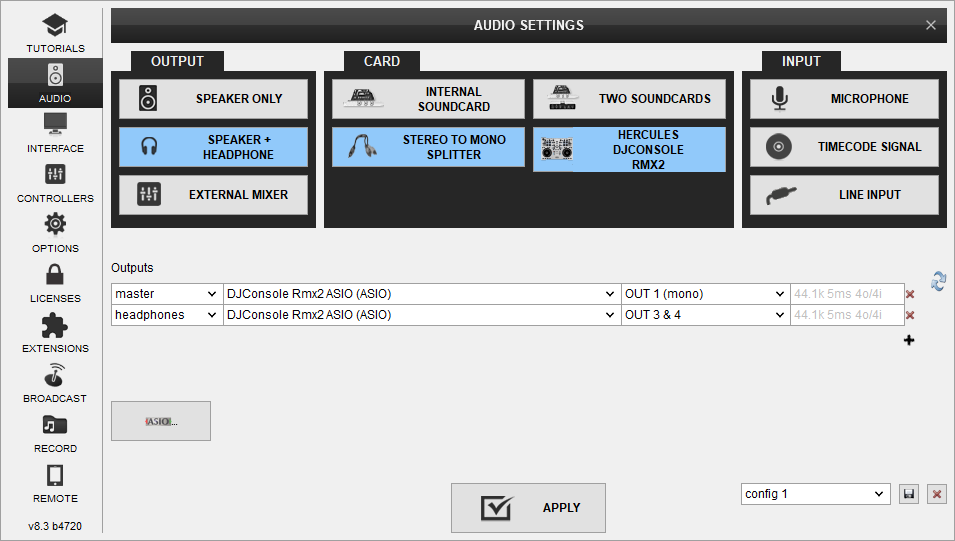Select Stereo to Mono Splitter card
The height and width of the screenshot is (541, 955).
(428, 147)
